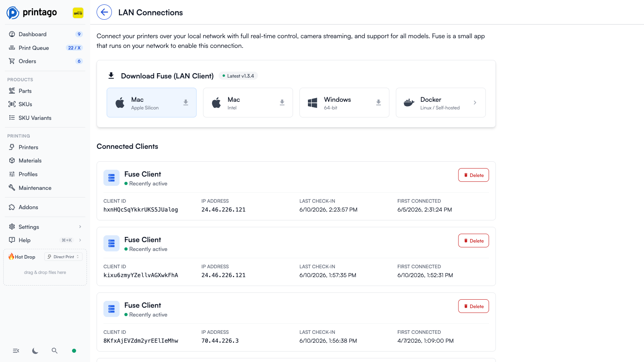Viewport: 644px width, 362px height.
Task: Open Docker Linux self-hosted option
Action: (441, 103)
